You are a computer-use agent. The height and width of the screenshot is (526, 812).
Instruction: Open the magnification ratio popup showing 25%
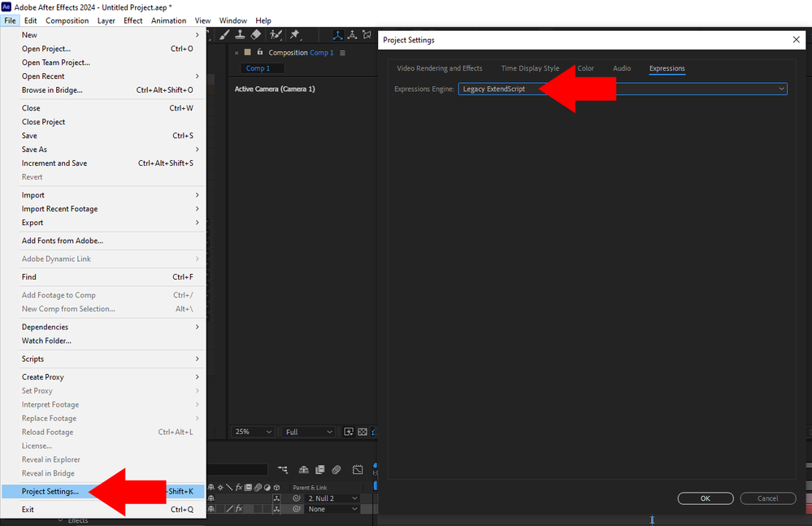pyautogui.click(x=253, y=432)
